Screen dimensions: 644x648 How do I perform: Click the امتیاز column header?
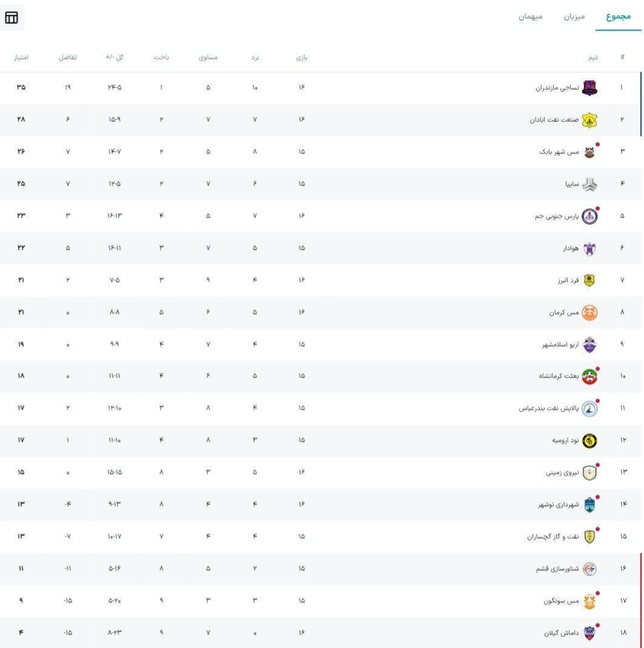click(x=21, y=58)
